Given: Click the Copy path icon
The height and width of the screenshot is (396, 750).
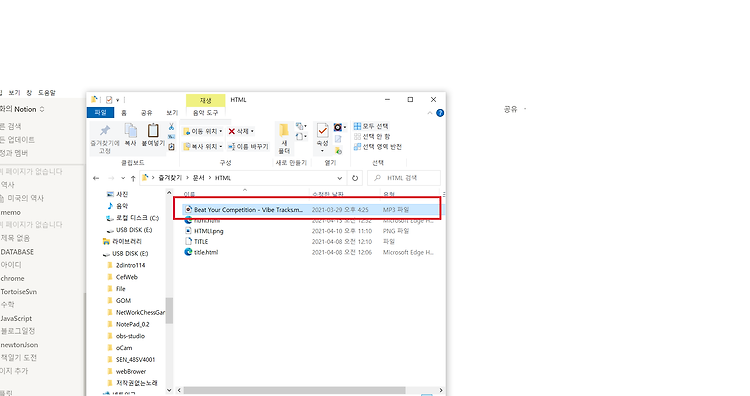Looking at the screenshot, I should (171, 137).
